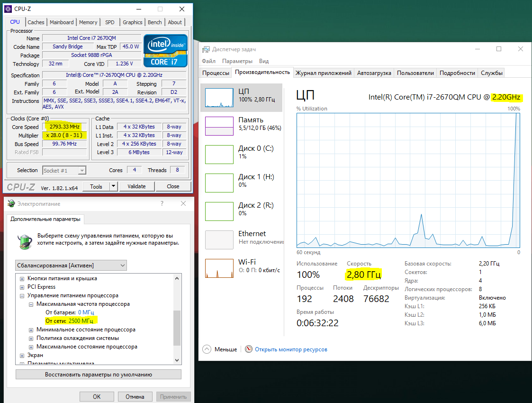This screenshot has width=532, height=403.
Task: Click the CPU utilization graph in Task Manager
Action: (408, 180)
